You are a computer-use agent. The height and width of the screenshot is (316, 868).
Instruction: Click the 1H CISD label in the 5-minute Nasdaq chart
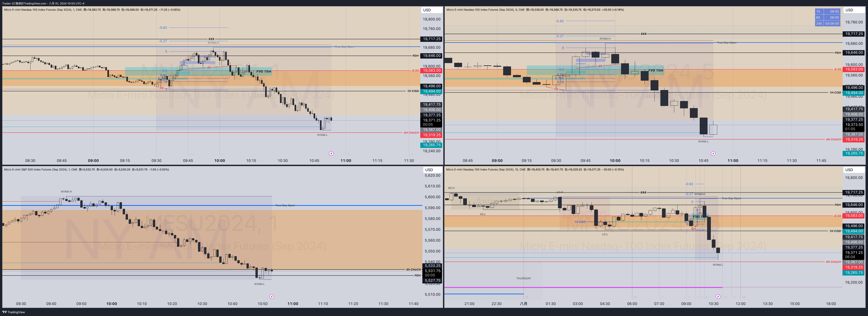pos(835,92)
